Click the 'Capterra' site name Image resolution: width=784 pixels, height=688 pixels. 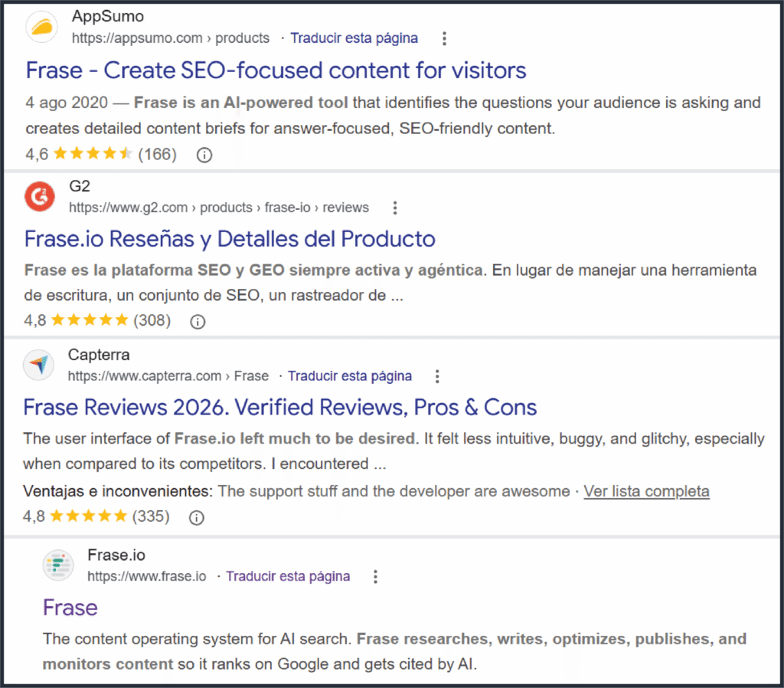click(x=99, y=354)
